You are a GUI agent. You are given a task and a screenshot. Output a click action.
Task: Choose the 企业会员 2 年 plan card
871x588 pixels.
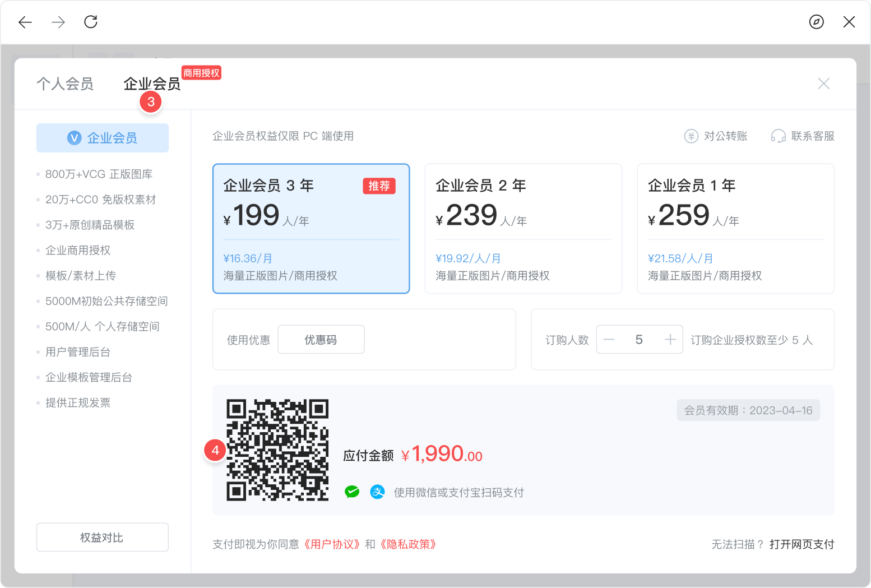(x=523, y=229)
